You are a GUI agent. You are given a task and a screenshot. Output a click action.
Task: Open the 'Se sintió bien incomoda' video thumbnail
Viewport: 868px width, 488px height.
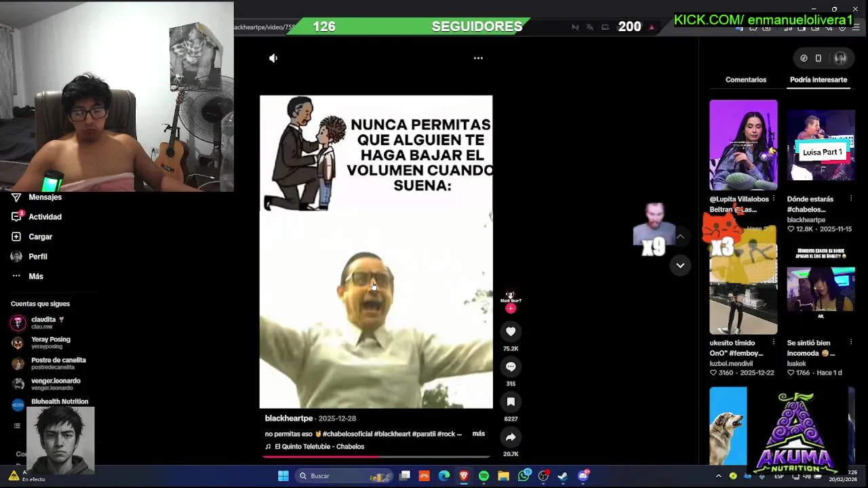[x=821, y=289]
